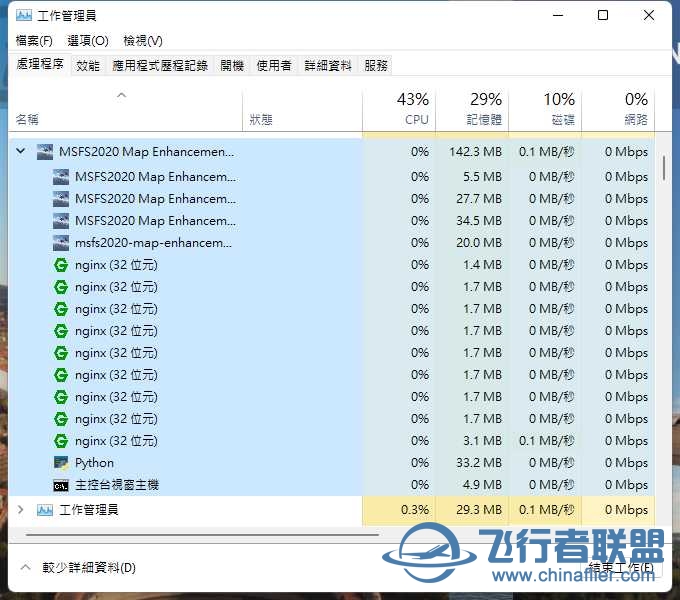This screenshot has width=680, height=600.
Task: Click the 4.9 MB memory value
Action: 482,485
